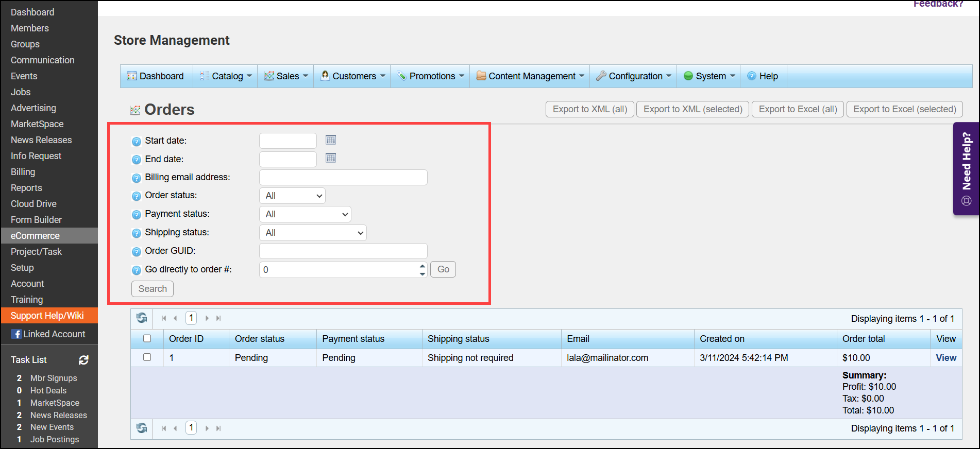This screenshot has height=449, width=980.
Task: Click the Search button
Action: point(153,289)
